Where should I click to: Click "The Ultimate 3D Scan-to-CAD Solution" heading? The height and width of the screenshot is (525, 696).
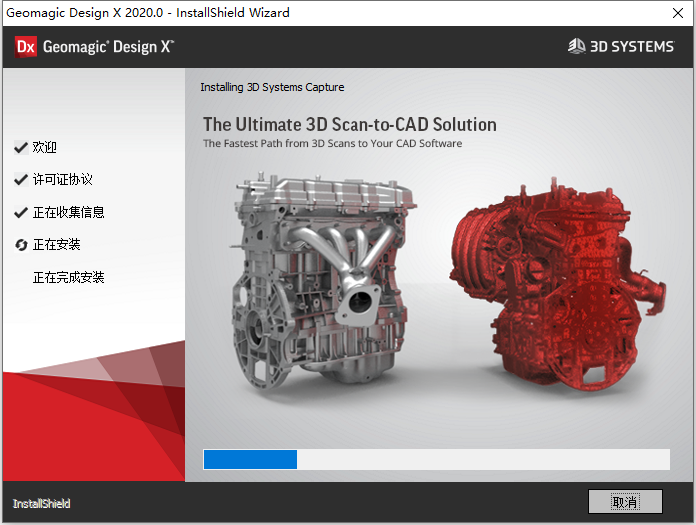tap(350, 125)
